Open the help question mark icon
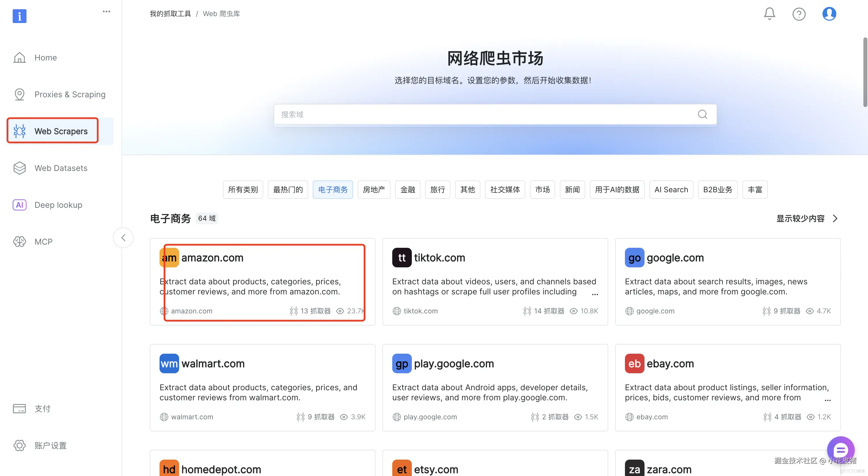The width and height of the screenshot is (868, 476). point(799,14)
